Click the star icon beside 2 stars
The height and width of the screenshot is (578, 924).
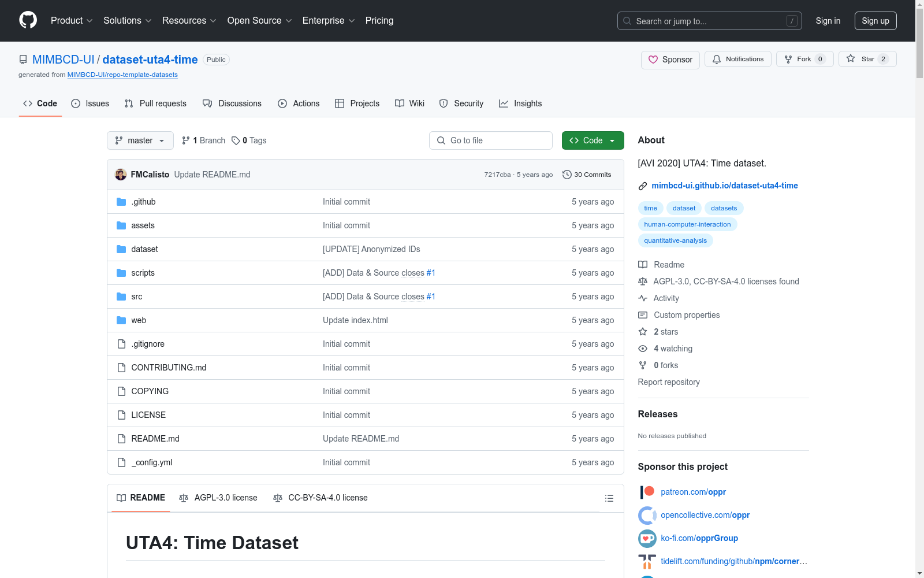coord(643,332)
